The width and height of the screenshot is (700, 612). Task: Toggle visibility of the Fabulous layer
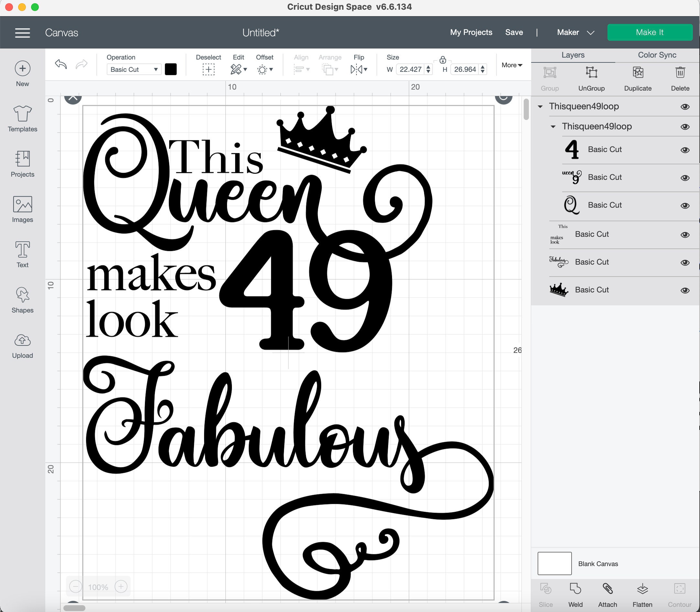coord(685,263)
